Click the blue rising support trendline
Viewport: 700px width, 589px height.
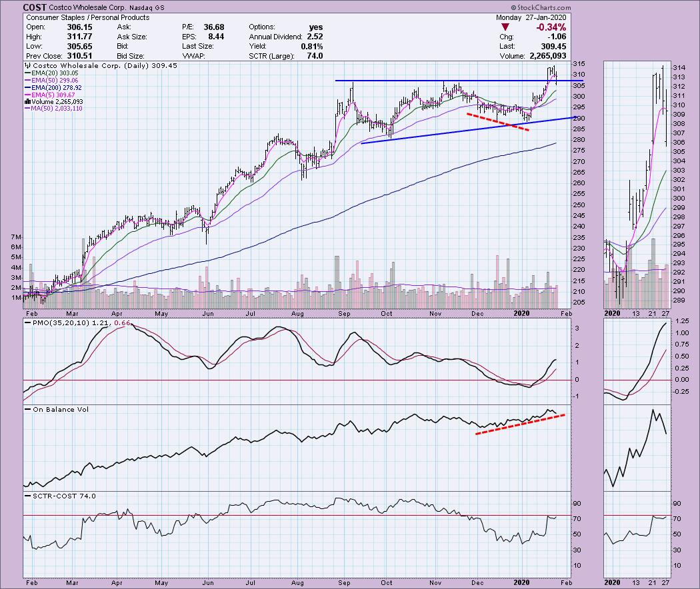click(469, 131)
